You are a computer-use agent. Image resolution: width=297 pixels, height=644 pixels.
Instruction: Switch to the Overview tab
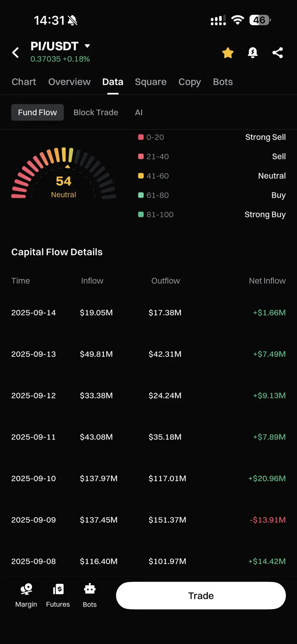[69, 82]
